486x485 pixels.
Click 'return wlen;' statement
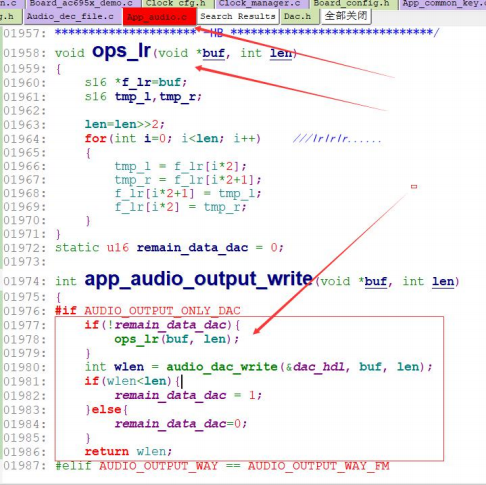pos(128,451)
